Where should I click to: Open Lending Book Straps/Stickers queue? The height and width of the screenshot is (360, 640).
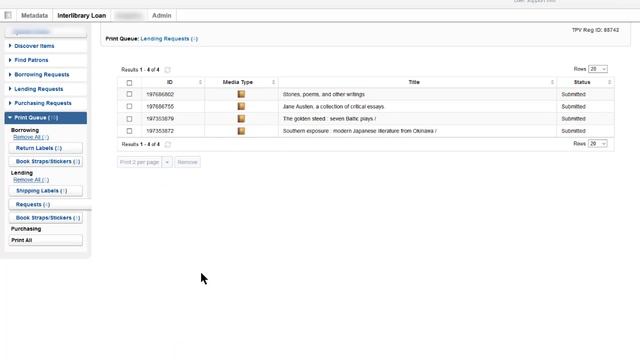tap(45, 218)
